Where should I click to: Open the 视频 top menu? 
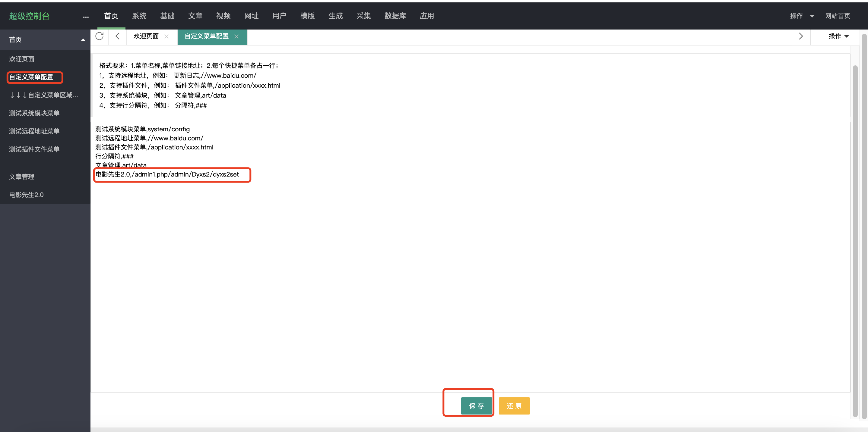(223, 16)
